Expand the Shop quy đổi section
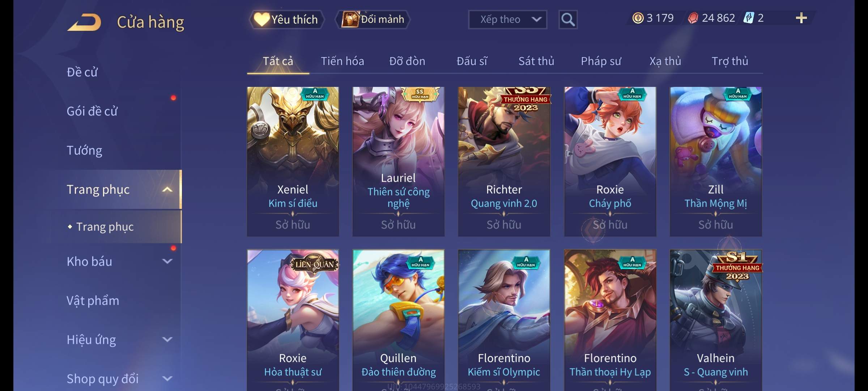The image size is (868, 391). click(x=167, y=378)
